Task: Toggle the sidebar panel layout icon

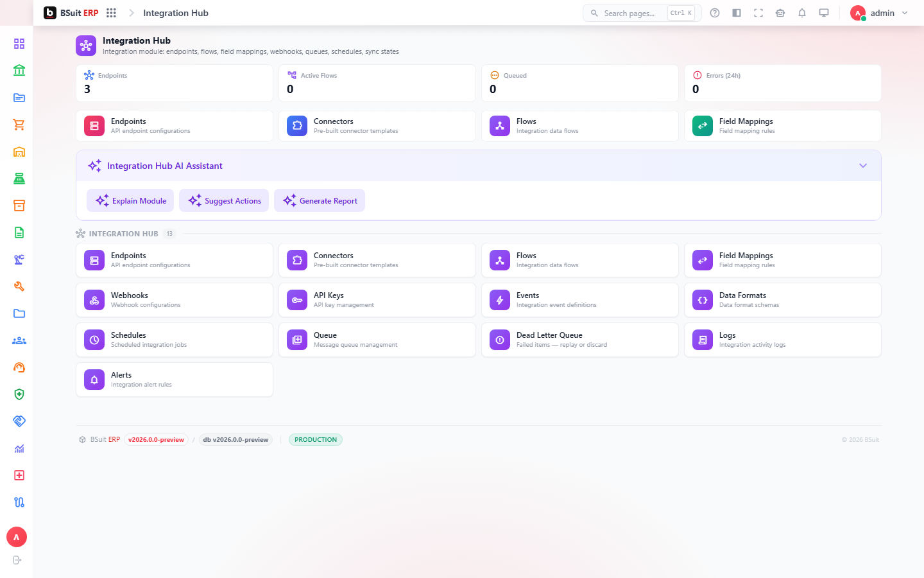Action: click(737, 13)
